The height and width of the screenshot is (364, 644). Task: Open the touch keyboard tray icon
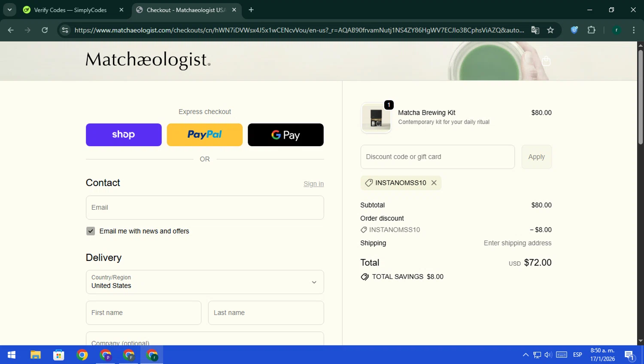point(562,355)
